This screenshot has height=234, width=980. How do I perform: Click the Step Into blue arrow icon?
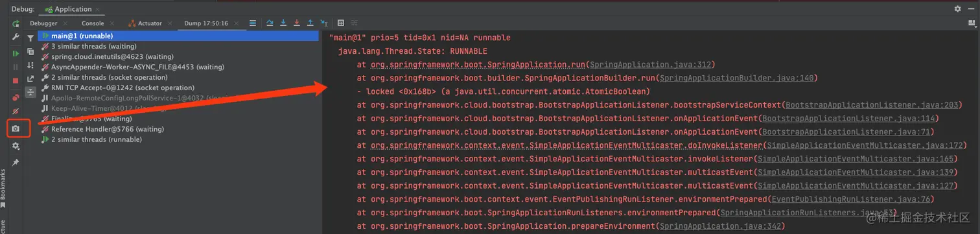point(283,23)
